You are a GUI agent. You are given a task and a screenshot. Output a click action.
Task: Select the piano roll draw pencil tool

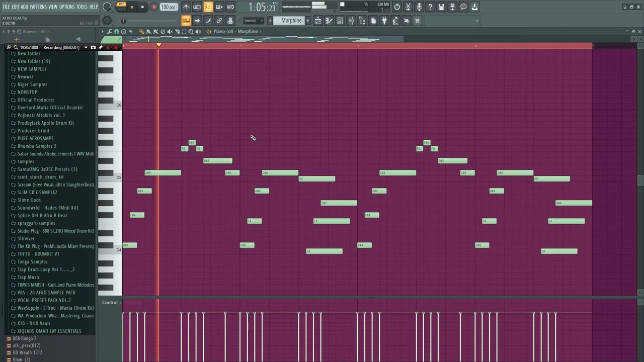pyautogui.click(x=141, y=32)
